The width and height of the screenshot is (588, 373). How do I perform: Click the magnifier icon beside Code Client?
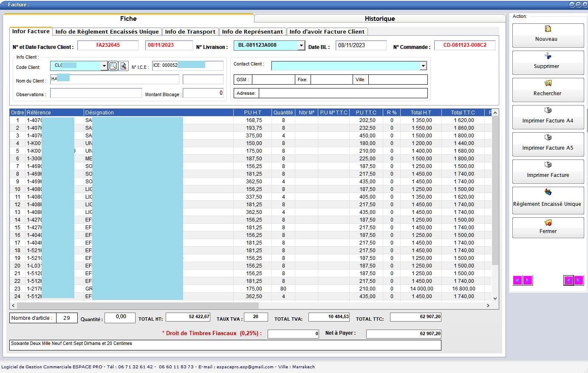click(113, 66)
